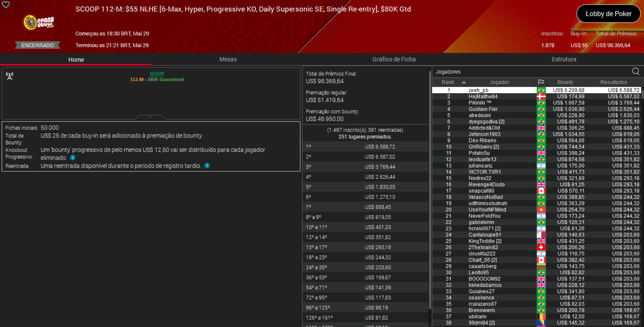Open the Gráfico de Ficha tab
The width and height of the screenshot is (644, 327).
coord(394,59)
